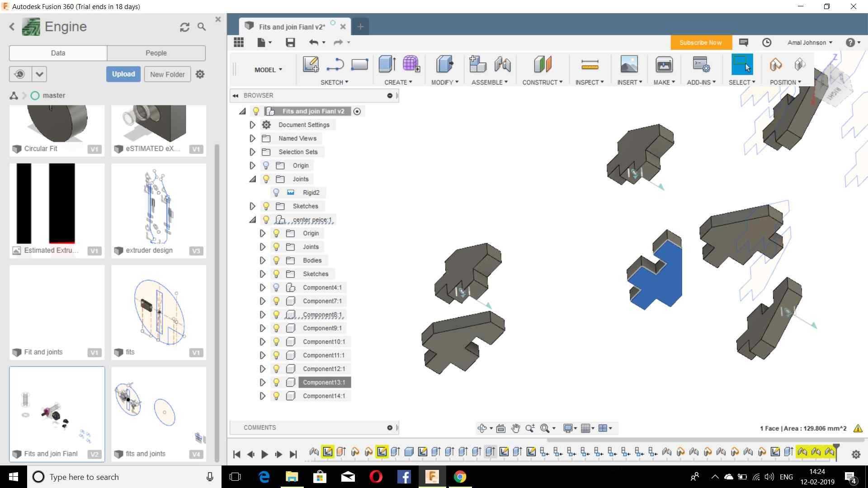The width and height of the screenshot is (868, 488).
Task: Toggle visibility lightbulb of Rigid2 joint
Action: [x=276, y=192]
